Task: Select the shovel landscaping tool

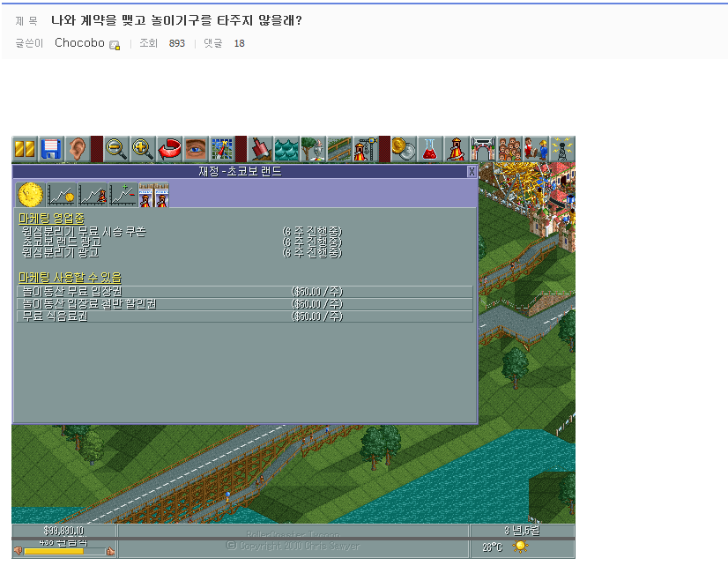Action: click(x=260, y=149)
